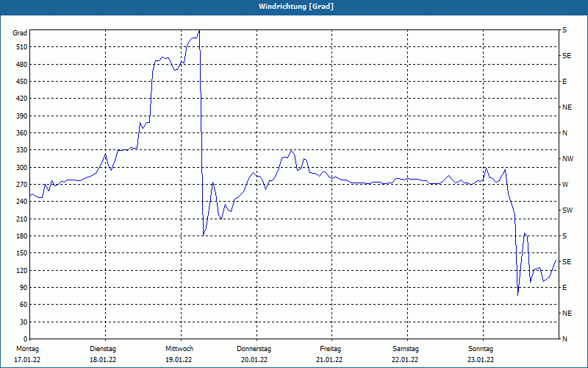Click the 'N' compass label at 360 degrees
Image resolution: width=588 pixels, height=368 pixels.
pyautogui.click(x=564, y=133)
